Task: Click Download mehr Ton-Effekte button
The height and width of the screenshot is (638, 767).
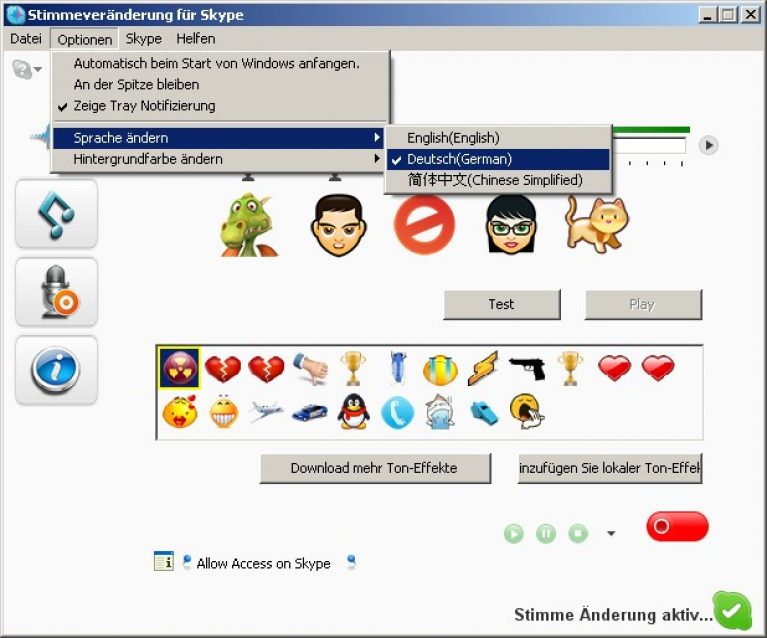Action: [x=375, y=468]
